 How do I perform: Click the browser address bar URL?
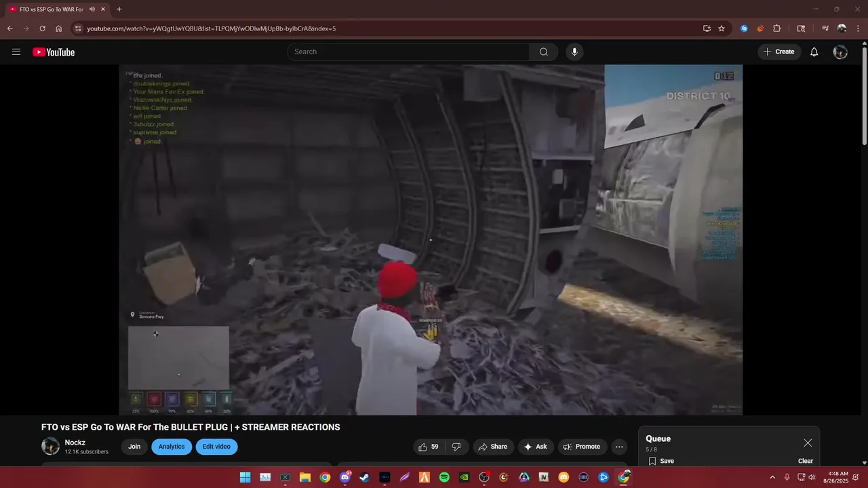pos(211,28)
